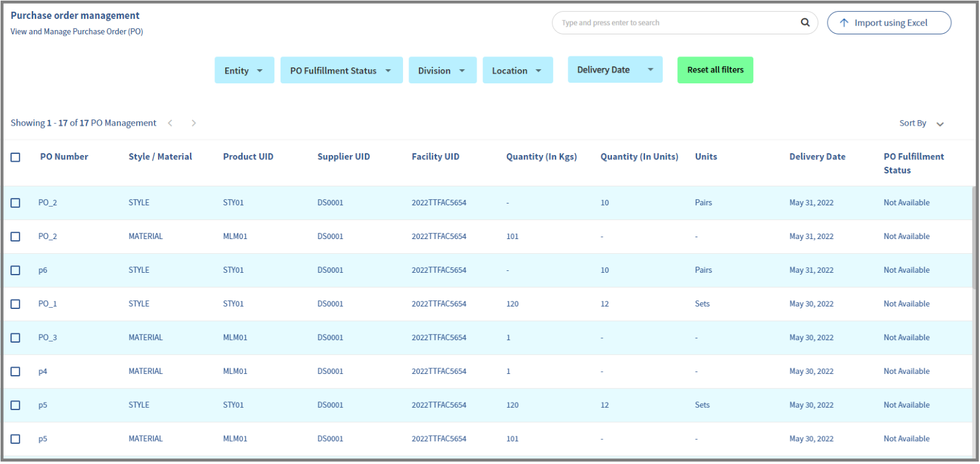Click Reset all filters button
Image resolution: width=980 pixels, height=464 pixels.
point(715,70)
